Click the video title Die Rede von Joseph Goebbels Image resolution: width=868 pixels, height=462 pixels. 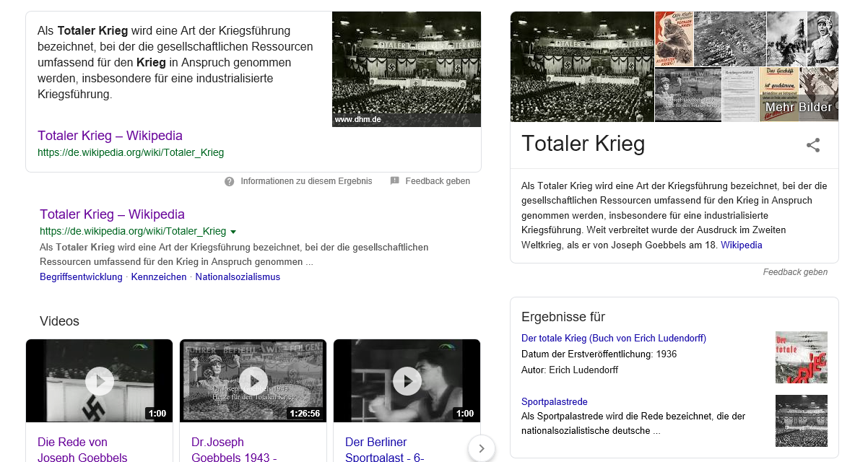point(82,449)
